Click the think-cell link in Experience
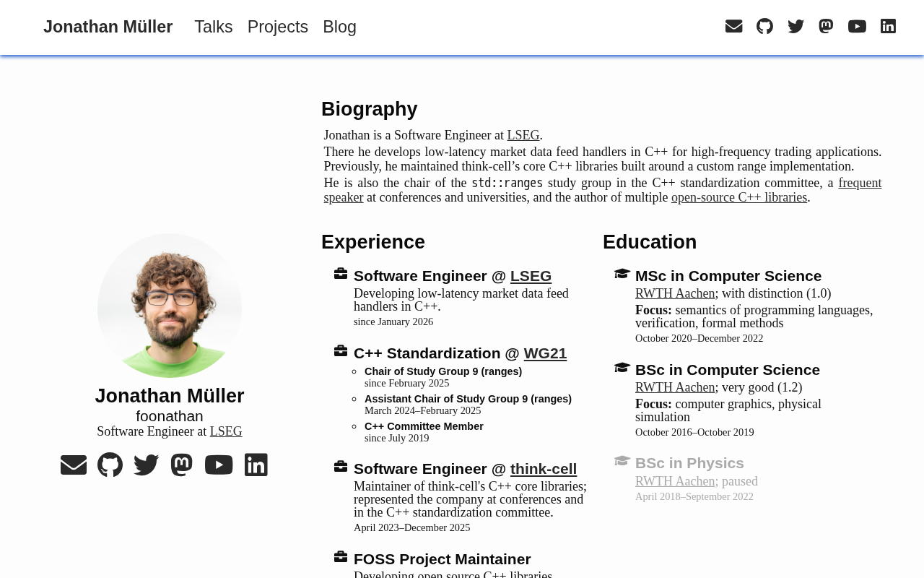This screenshot has width=924, height=578. click(x=544, y=469)
